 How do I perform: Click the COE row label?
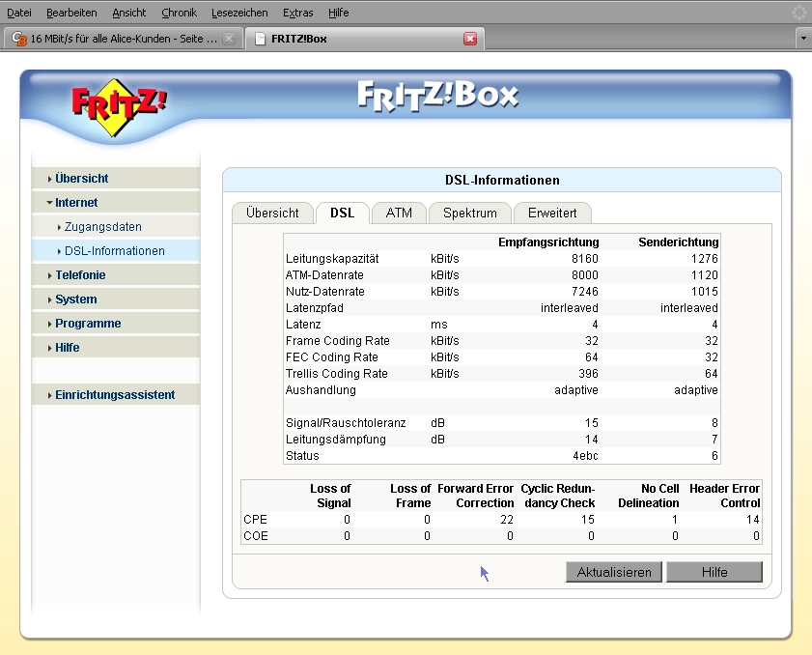pos(256,536)
